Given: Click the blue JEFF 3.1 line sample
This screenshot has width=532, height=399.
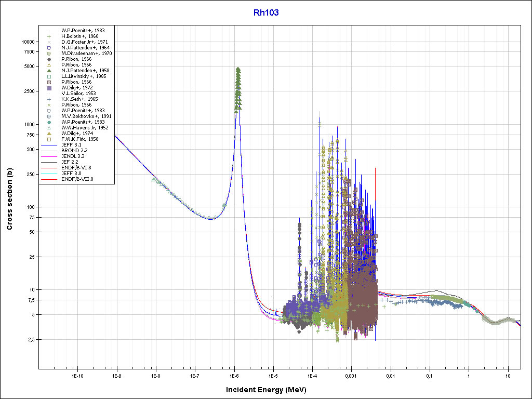Looking at the screenshot, I should click(x=48, y=145).
